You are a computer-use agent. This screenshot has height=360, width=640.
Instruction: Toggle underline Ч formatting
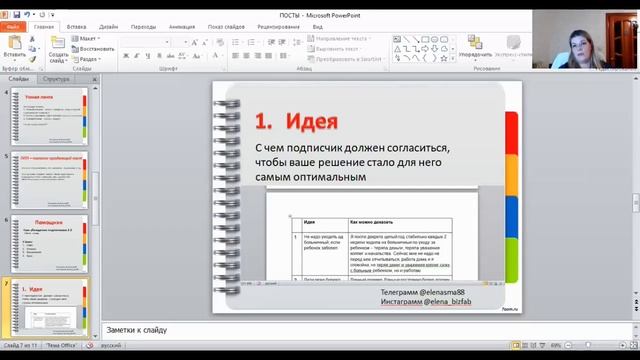pos(148,56)
